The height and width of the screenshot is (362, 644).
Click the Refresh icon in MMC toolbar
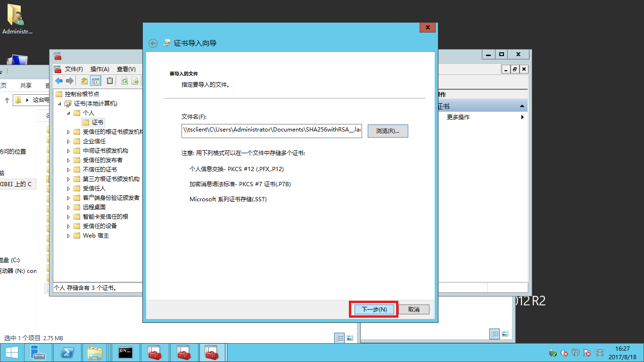click(x=124, y=81)
